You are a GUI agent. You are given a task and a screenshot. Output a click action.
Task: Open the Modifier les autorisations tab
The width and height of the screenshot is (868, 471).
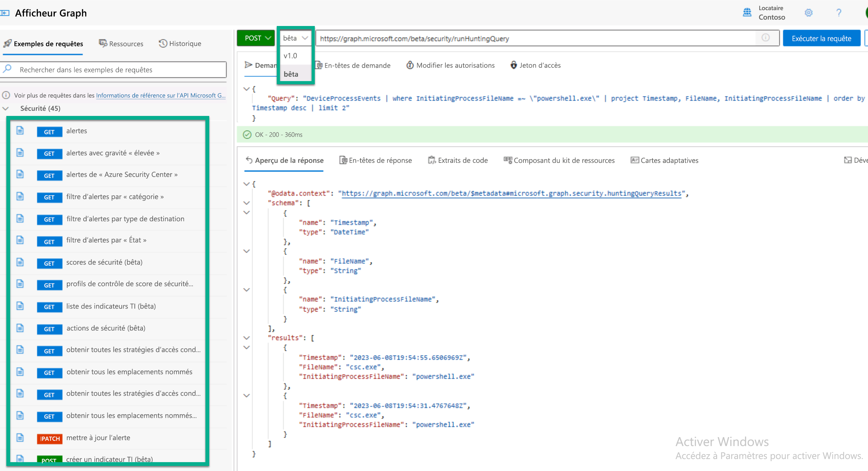pyautogui.click(x=450, y=65)
